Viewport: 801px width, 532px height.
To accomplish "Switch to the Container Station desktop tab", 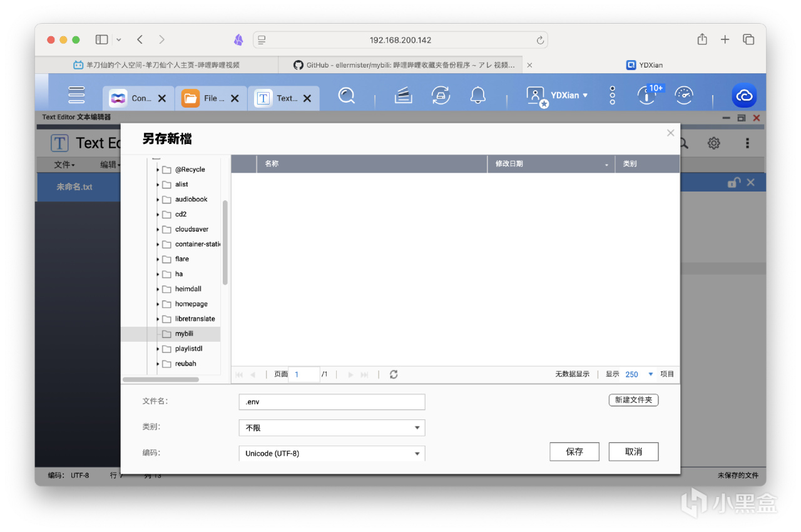I will pos(138,98).
